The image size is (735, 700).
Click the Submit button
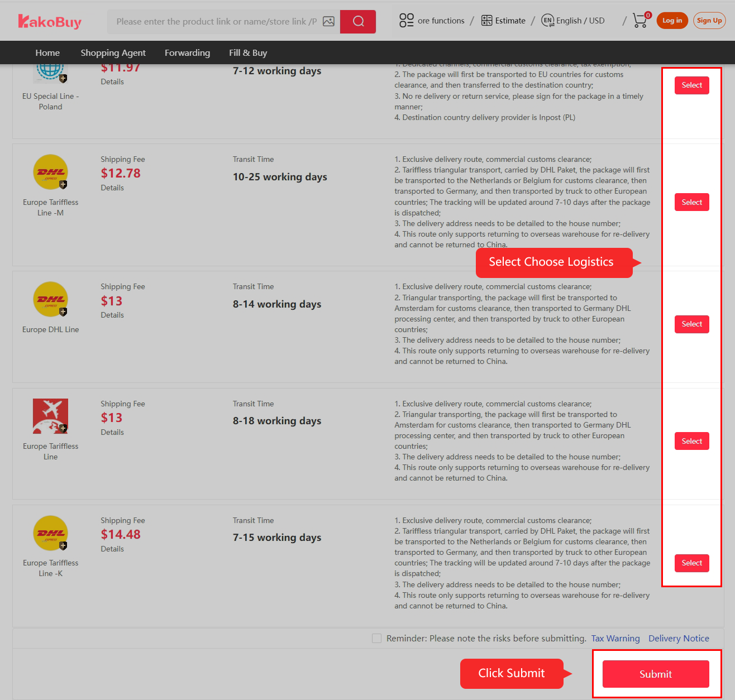point(655,674)
